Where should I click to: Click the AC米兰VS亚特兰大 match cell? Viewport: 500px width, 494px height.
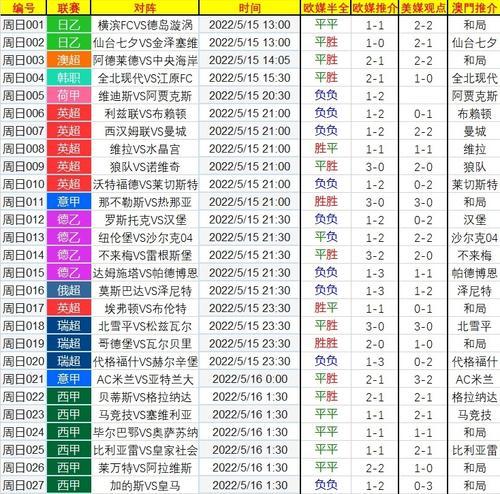pos(145,379)
